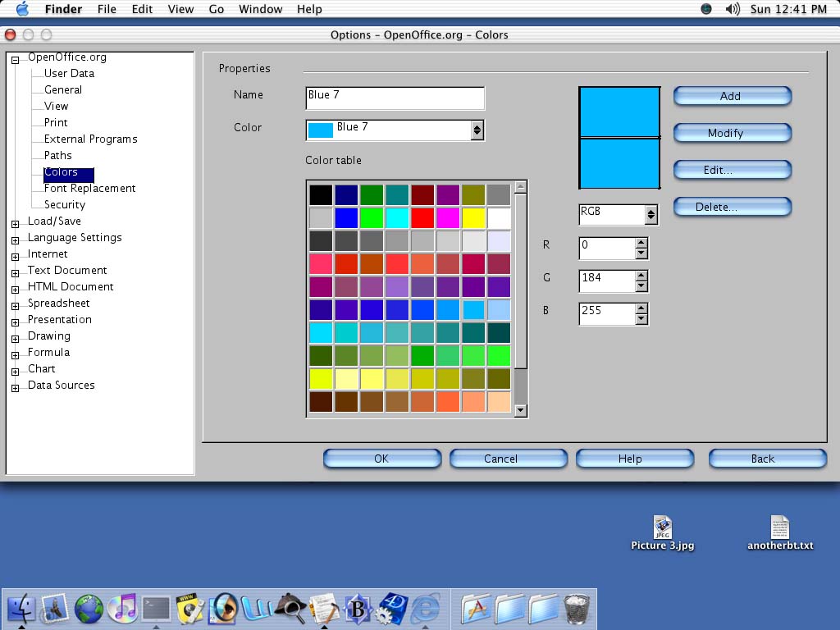Open the Apple menu
This screenshot has width=840, height=630.
click(22, 8)
